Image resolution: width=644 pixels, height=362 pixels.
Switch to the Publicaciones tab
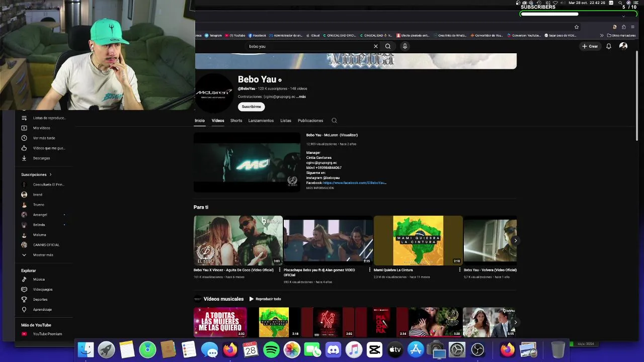pyautogui.click(x=310, y=121)
